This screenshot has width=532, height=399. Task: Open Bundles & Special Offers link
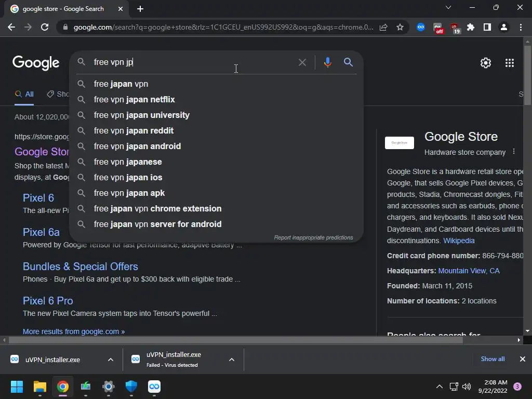81,267
